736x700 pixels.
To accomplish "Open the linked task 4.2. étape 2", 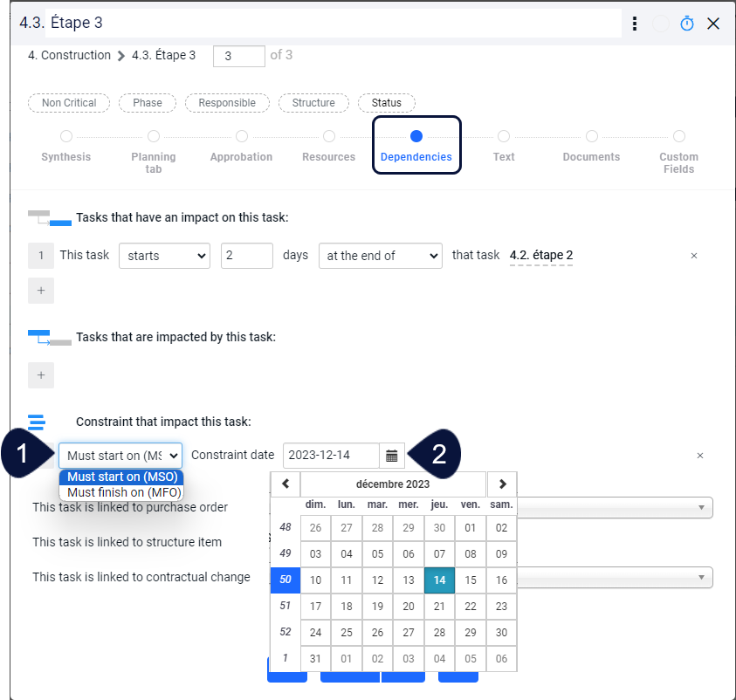I will point(540,255).
